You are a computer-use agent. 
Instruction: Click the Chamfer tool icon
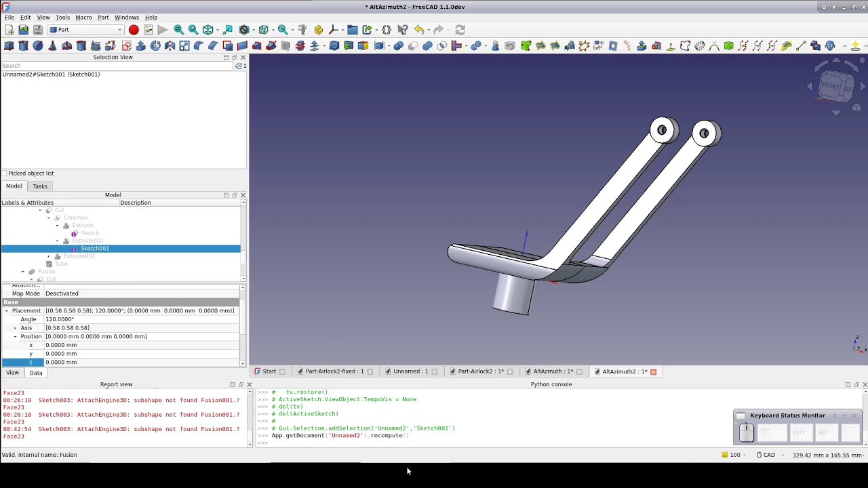(213, 46)
